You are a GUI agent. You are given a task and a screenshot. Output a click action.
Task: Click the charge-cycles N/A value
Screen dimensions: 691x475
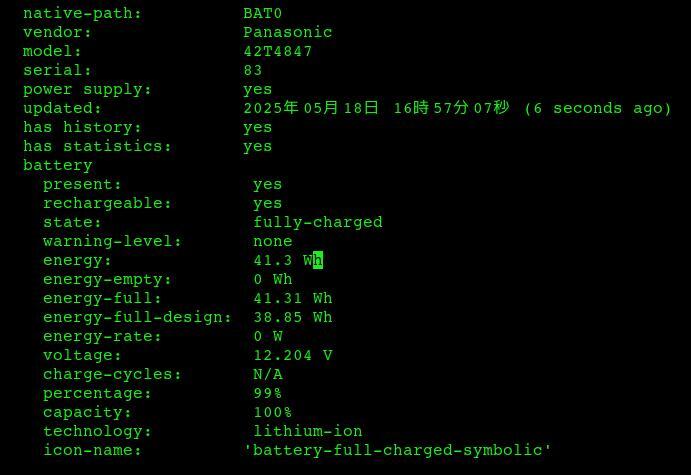coord(268,374)
